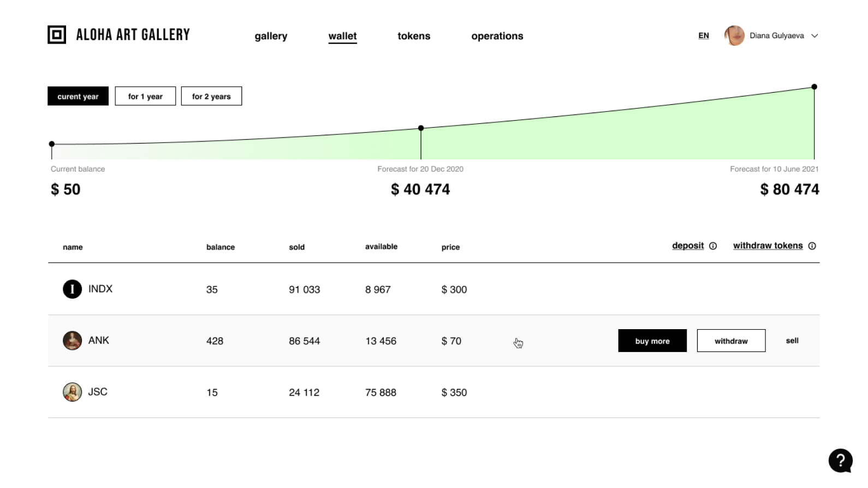Click the INDX token name
868x488 pixels.
click(x=100, y=289)
